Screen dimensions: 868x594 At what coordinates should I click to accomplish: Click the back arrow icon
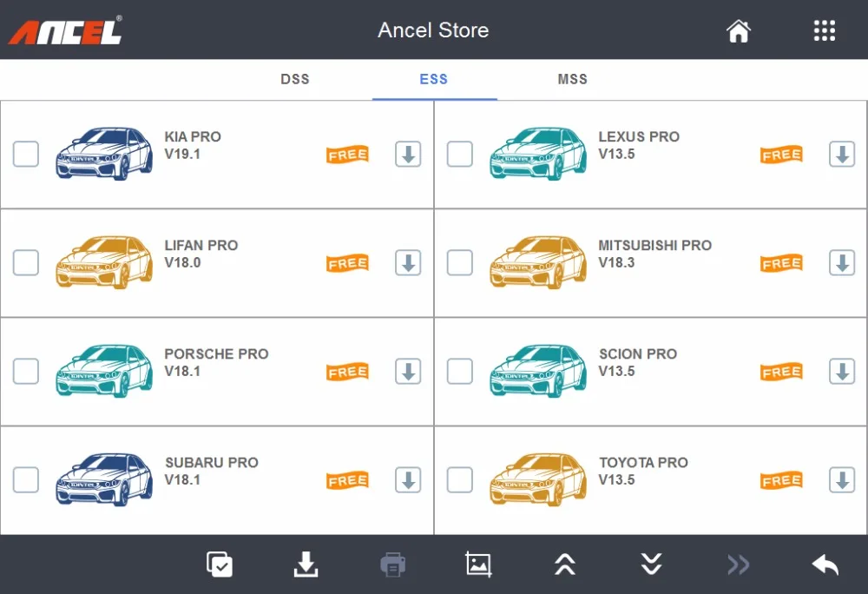(825, 564)
